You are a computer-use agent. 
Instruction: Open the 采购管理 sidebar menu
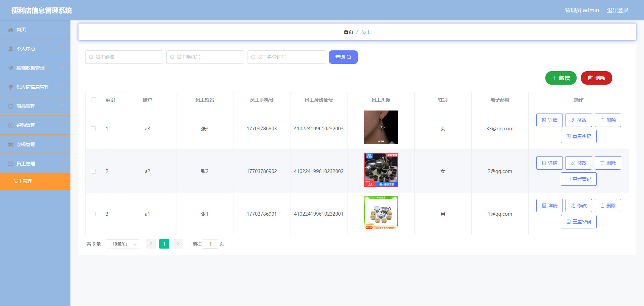coord(35,125)
